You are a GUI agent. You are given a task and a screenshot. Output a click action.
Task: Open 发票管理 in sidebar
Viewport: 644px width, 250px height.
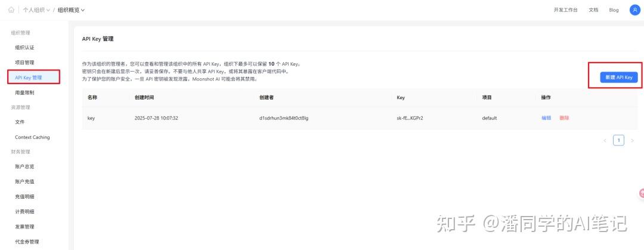pos(24,227)
